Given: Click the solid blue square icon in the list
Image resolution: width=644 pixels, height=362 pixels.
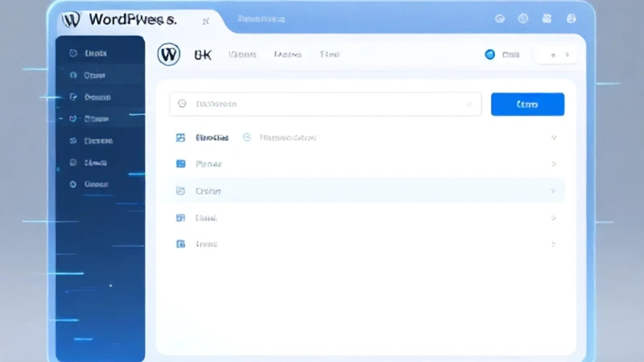Looking at the screenshot, I should pyautogui.click(x=180, y=164).
